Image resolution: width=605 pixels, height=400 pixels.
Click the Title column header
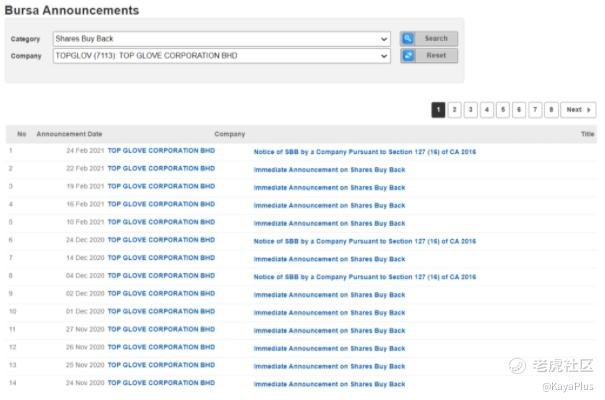[588, 134]
